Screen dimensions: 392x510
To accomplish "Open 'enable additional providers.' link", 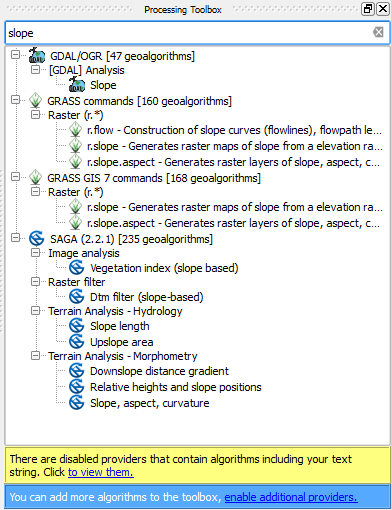I will click(291, 497).
